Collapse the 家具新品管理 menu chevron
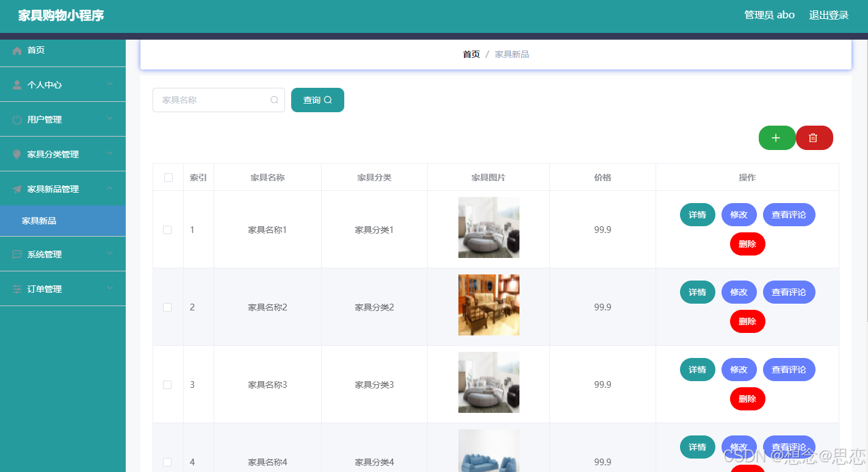The height and width of the screenshot is (472, 868). [x=110, y=188]
